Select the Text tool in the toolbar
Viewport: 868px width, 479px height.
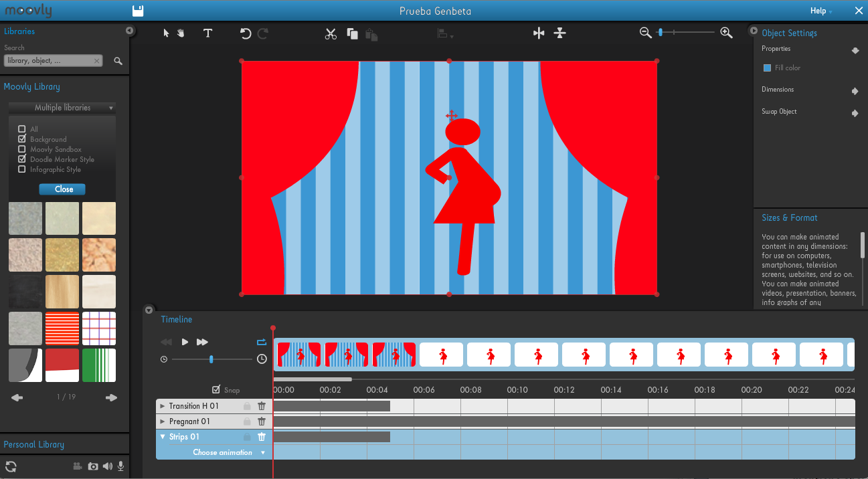(208, 32)
